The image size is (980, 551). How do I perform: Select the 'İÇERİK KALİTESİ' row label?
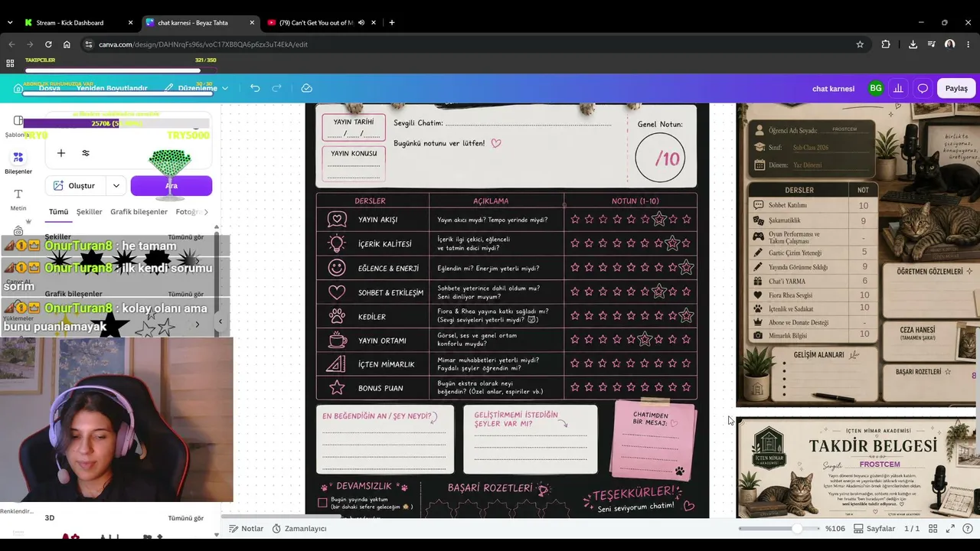coord(384,244)
